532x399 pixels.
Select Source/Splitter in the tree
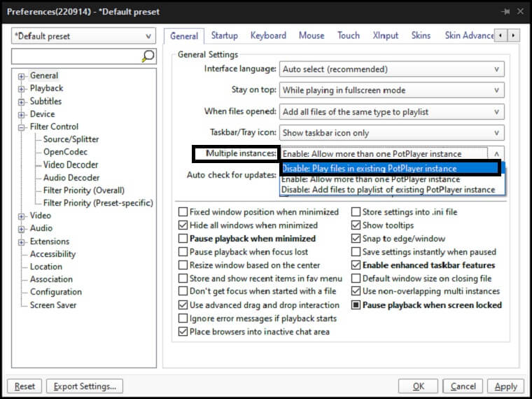71,139
